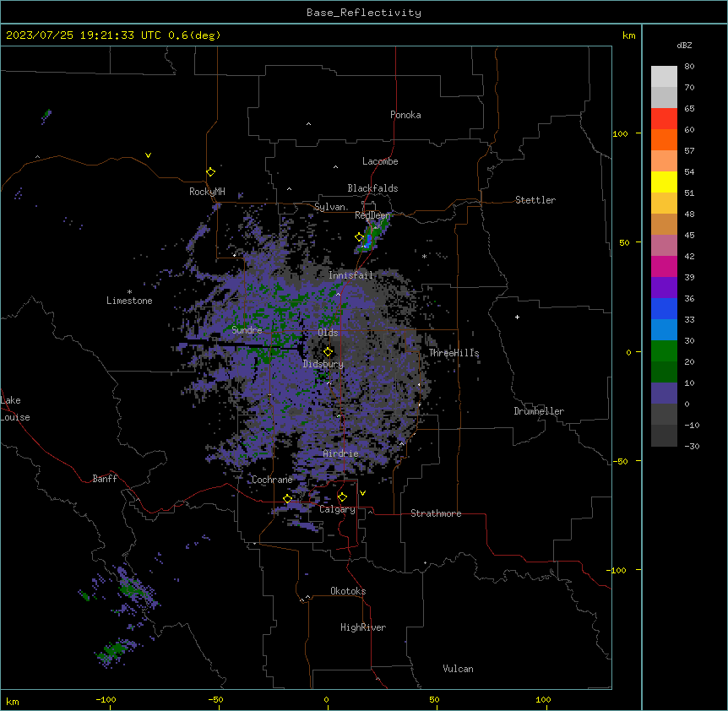This screenshot has width=728, height=711.
Task: Select the Vulcan label
Action: (459, 669)
